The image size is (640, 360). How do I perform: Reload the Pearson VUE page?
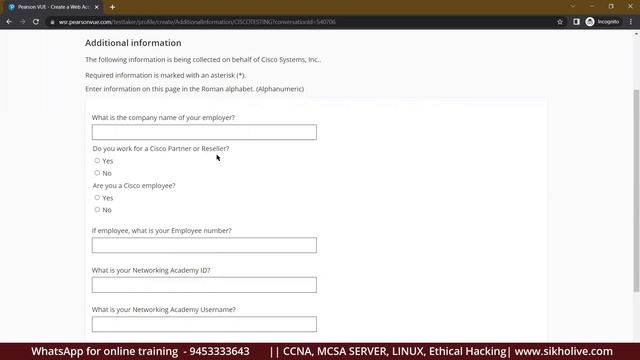pyautogui.click(x=36, y=22)
